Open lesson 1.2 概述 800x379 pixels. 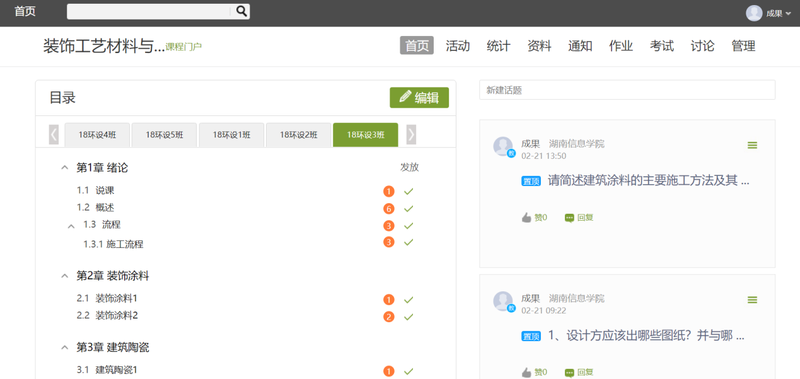pyautogui.click(x=95, y=208)
